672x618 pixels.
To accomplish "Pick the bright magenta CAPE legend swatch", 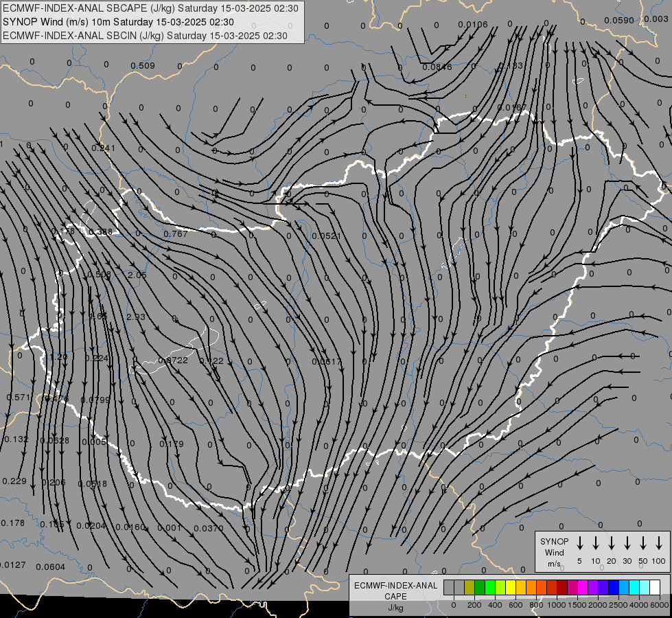I will [583, 588].
